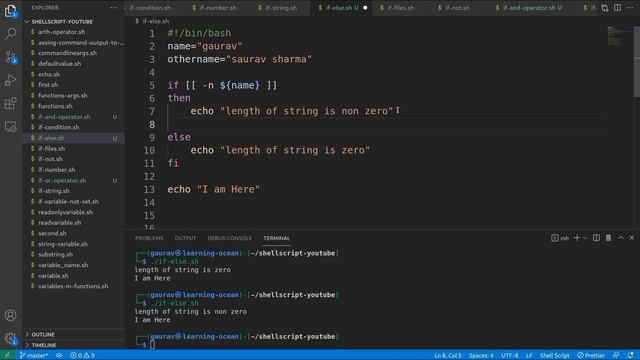
Task: Switch to the if-and-operator.sh tab
Action: (529, 8)
